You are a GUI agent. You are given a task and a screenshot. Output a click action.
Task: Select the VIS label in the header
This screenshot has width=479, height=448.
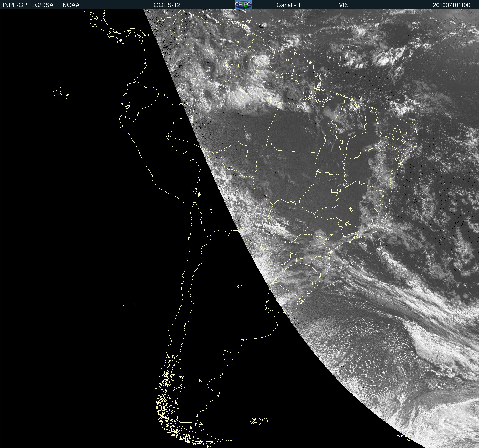point(344,5)
